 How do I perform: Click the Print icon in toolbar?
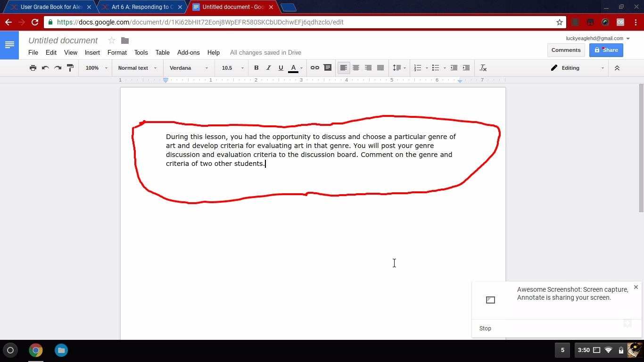[x=33, y=68]
